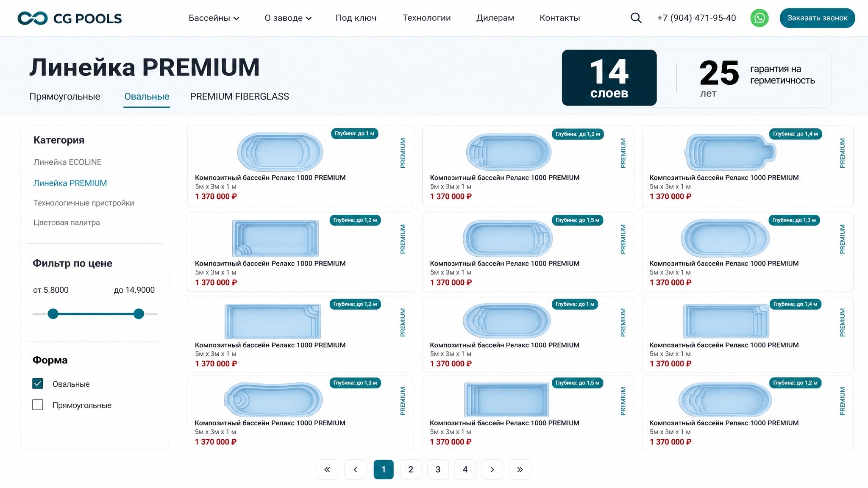Uncheck the Овальные shape checkbox

click(38, 383)
